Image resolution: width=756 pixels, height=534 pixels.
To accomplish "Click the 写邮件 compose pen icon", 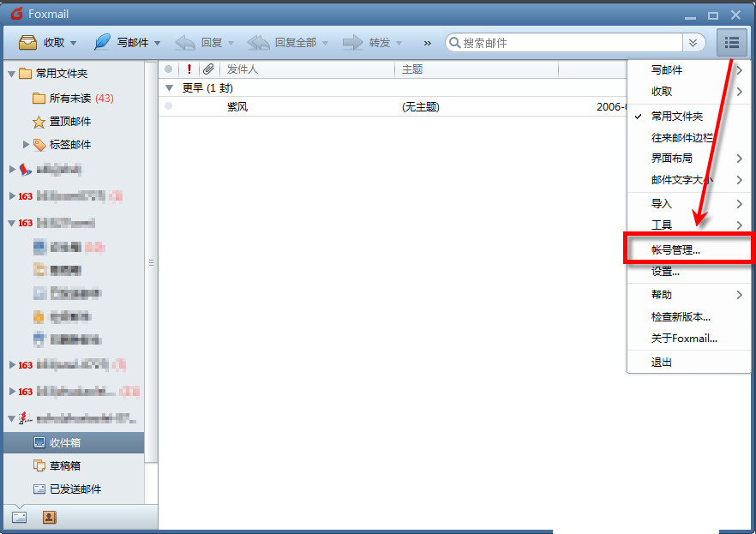I will (x=101, y=41).
